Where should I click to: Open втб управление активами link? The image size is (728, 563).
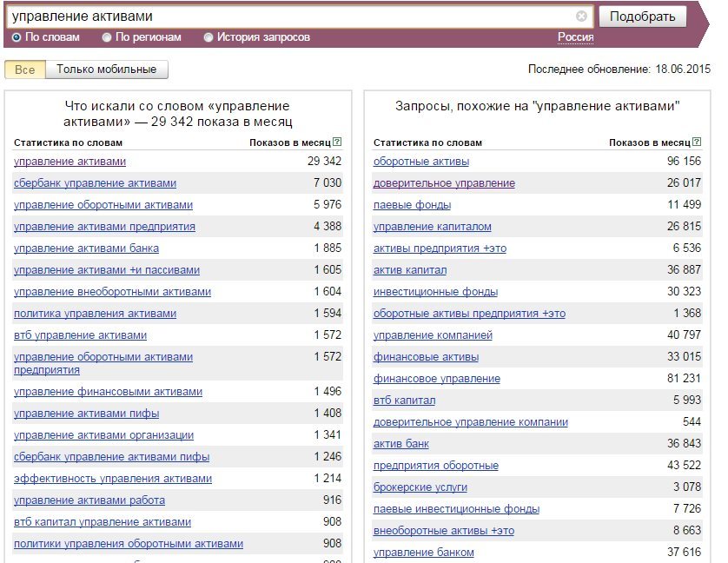(80, 335)
